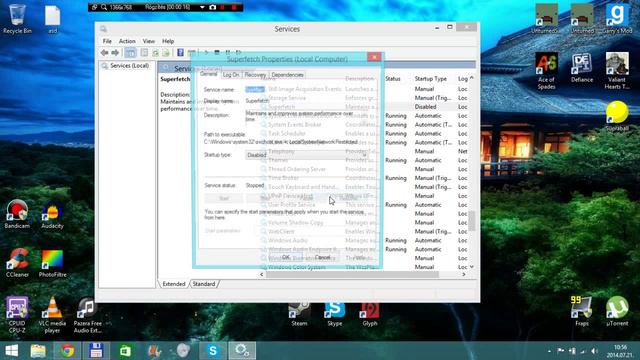640x360 pixels.
Task: Switch to the Log On tab
Action: tap(231, 75)
